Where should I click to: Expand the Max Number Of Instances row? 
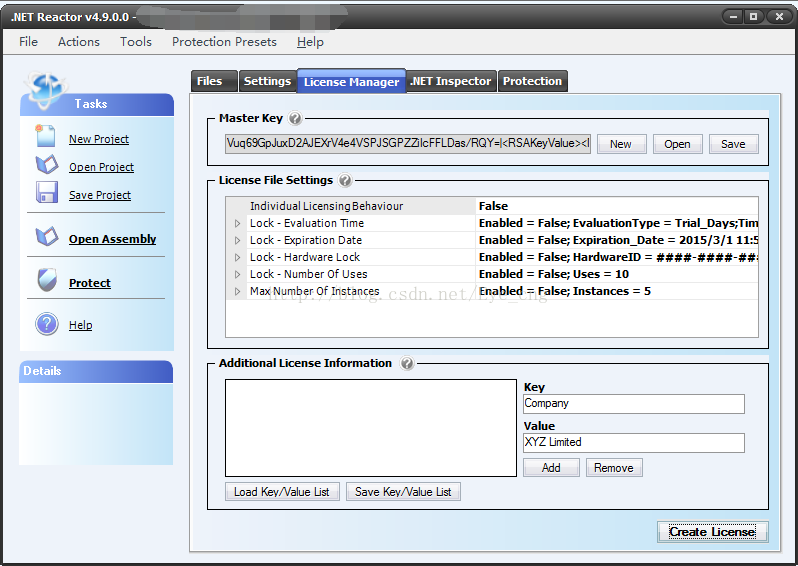[237, 292]
